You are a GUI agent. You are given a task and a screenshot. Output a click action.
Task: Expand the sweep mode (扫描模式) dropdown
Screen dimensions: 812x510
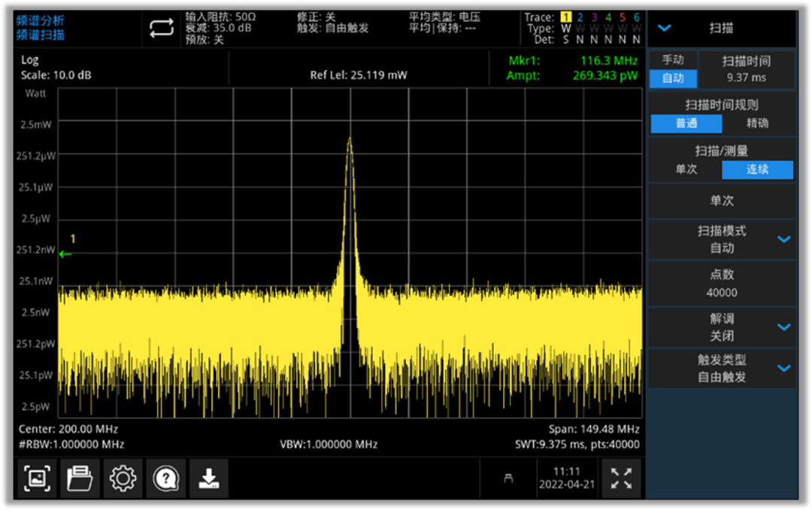pos(783,239)
